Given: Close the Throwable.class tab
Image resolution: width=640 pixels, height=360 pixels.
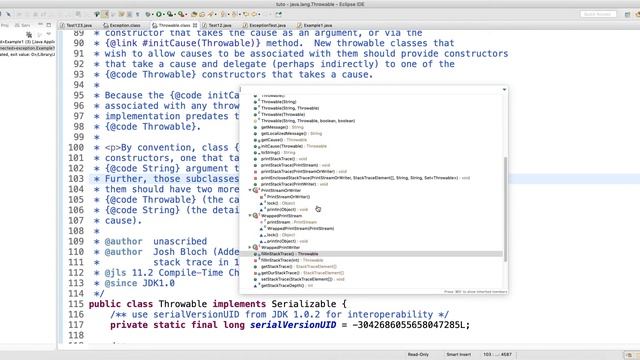Looking at the screenshot, I should [195, 25].
